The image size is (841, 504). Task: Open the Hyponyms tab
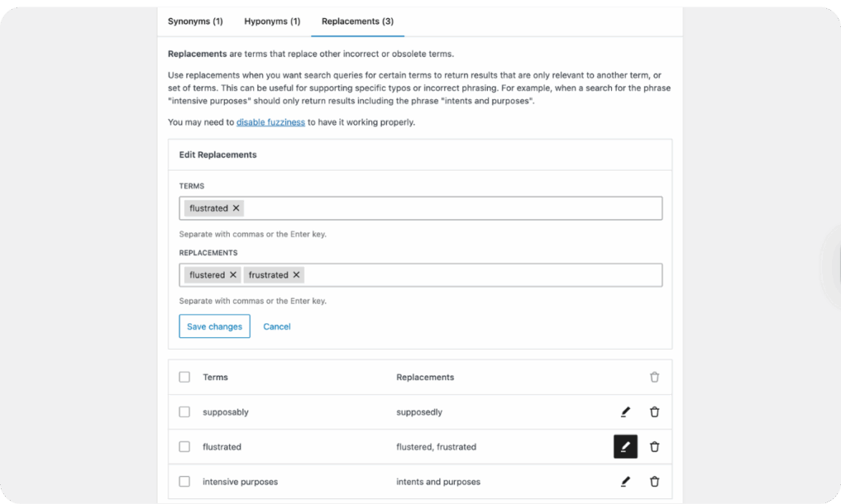[x=272, y=21]
